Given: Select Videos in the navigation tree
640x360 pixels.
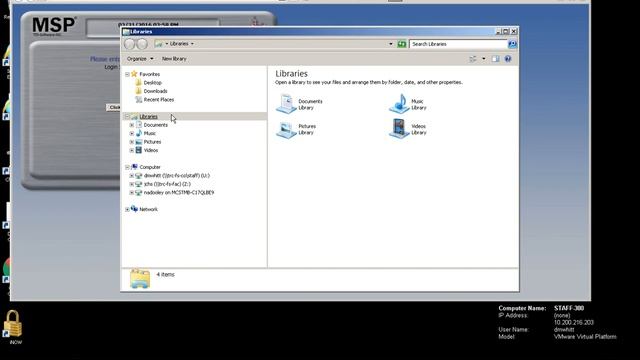Looking at the screenshot, I should [151, 150].
